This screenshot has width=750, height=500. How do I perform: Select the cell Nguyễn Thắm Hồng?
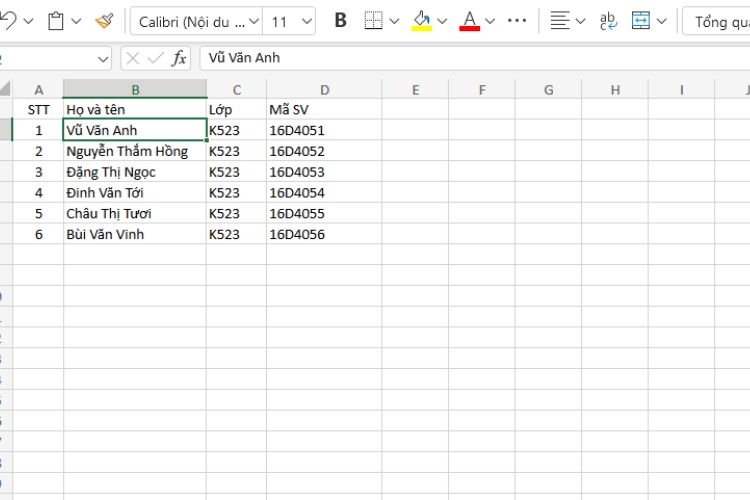click(135, 151)
